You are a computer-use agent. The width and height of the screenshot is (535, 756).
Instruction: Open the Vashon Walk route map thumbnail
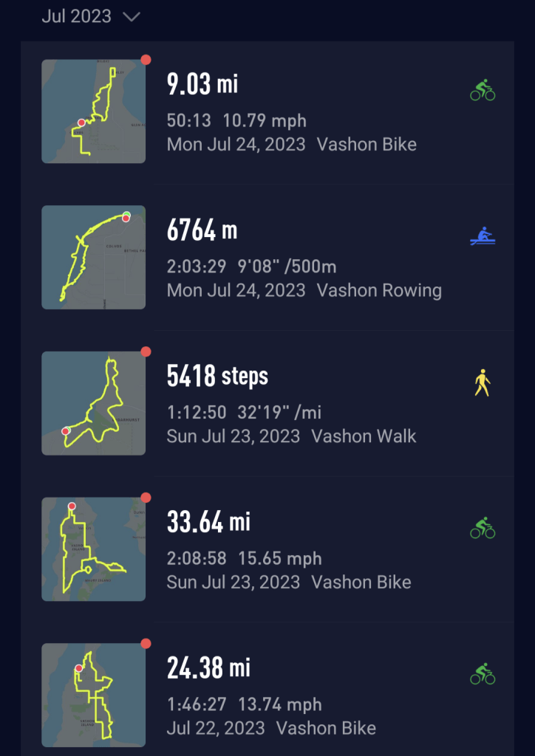[x=93, y=403]
